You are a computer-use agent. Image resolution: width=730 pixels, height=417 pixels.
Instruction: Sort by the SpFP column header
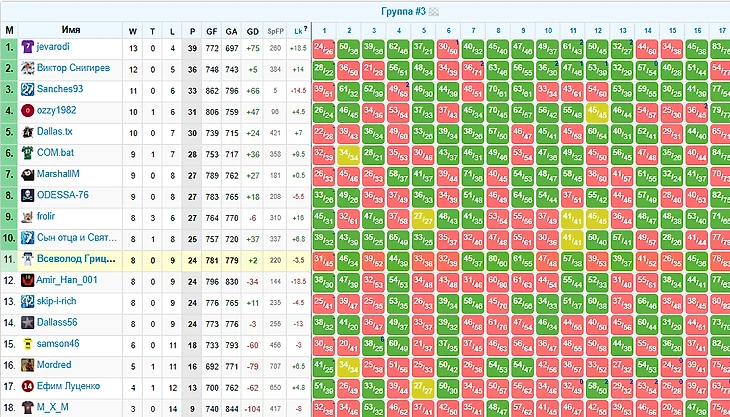275,32
